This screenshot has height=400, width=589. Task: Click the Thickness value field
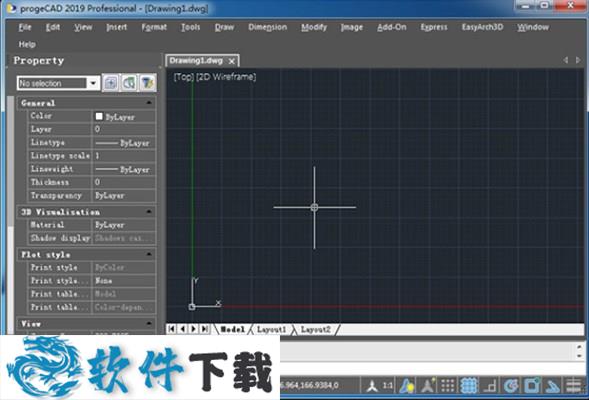(x=124, y=182)
